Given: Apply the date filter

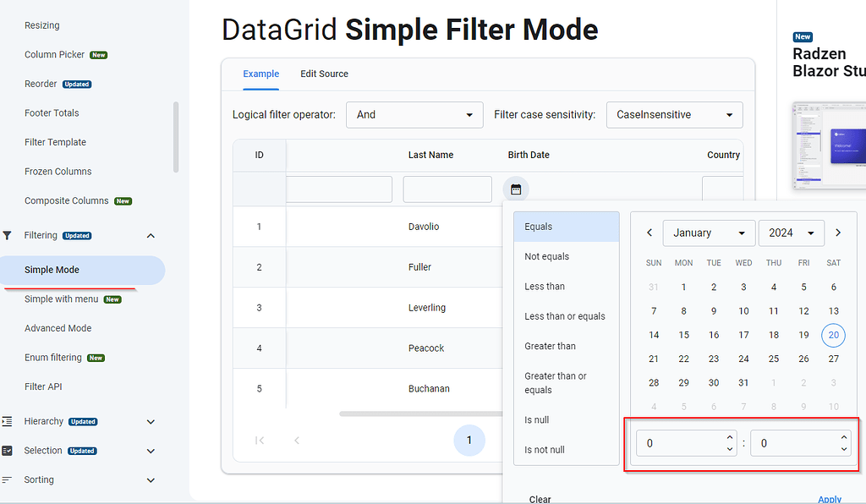Looking at the screenshot, I should [x=830, y=498].
